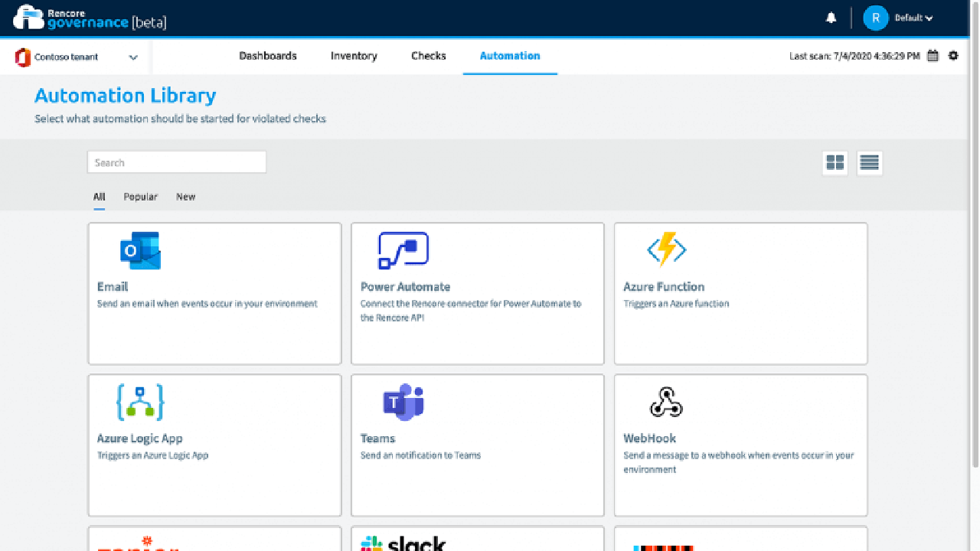Click the calendar icon beside scan time
The width and height of the screenshot is (980, 551).
tap(933, 56)
